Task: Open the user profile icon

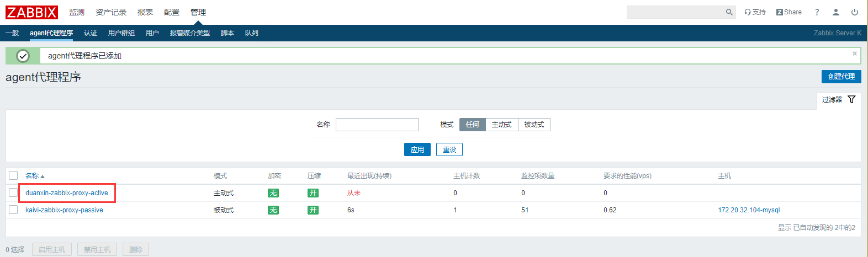Action: 836,12
